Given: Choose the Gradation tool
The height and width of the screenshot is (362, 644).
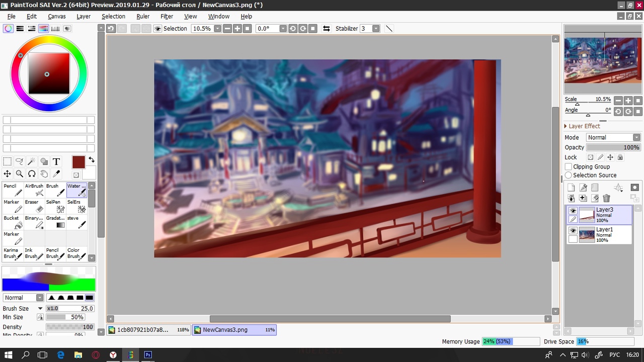Looking at the screenshot, I should [x=55, y=222].
